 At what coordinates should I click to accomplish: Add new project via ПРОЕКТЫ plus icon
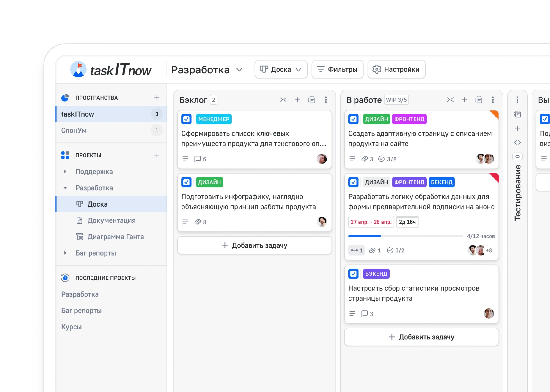pos(157,155)
